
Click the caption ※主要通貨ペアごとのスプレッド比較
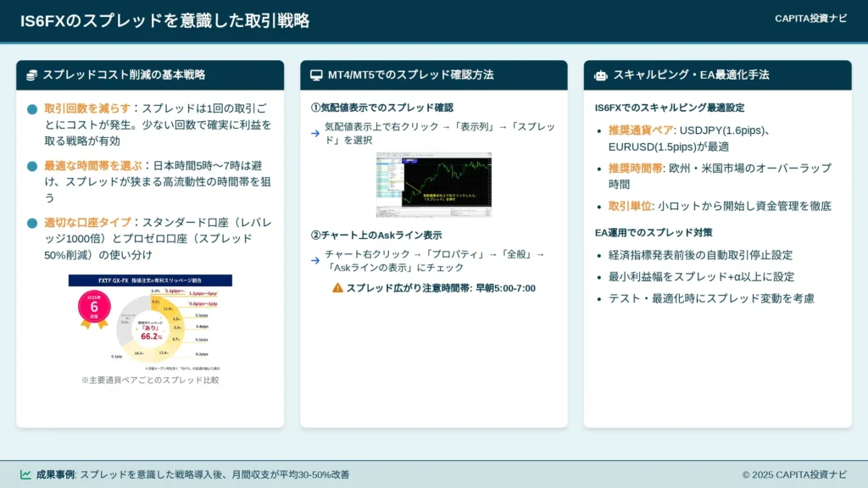click(x=150, y=380)
